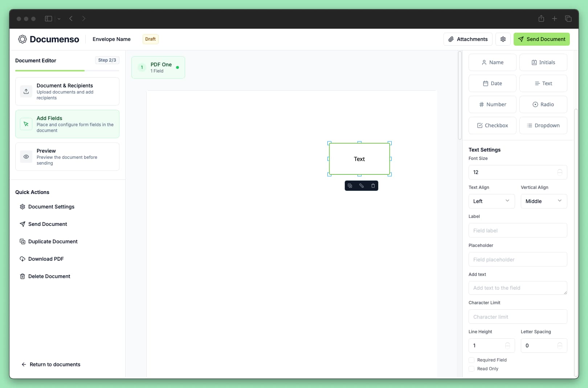Image resolution: width=588 pixels, height=388 pixels.
Task: Switch to the PDF One tab
Action: coord(158,67)
